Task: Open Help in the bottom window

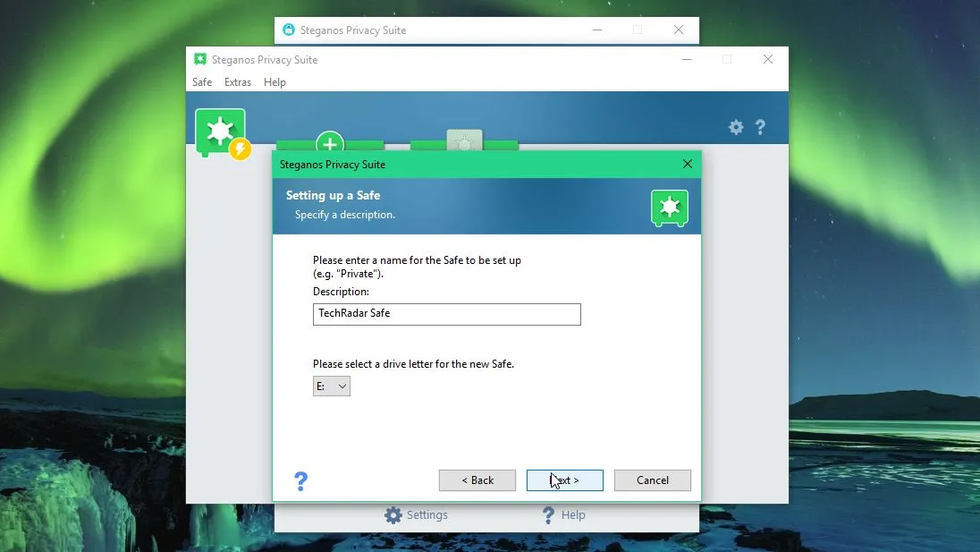Action: (x=563, y=515)
